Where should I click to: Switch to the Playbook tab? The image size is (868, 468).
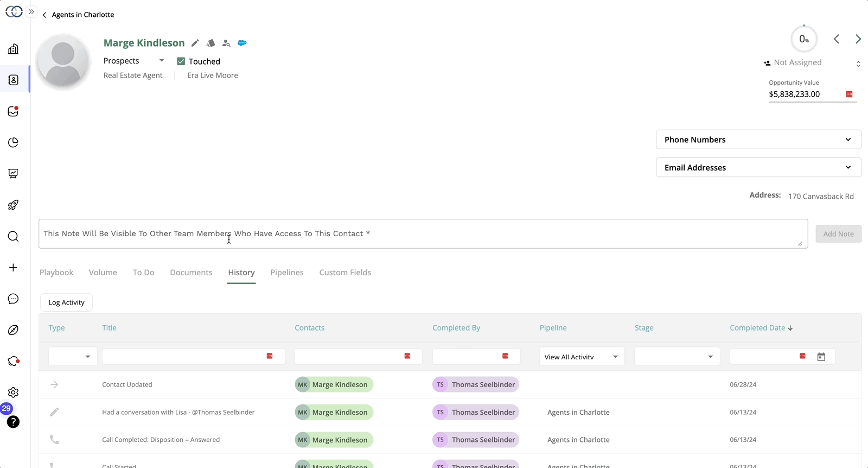[56, 273]
